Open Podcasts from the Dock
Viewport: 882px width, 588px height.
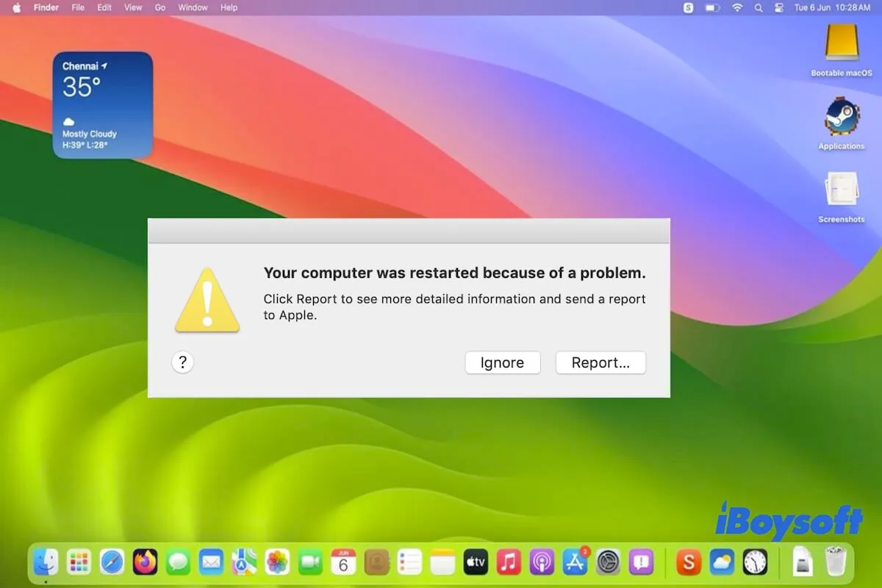[x=542, y=562]
